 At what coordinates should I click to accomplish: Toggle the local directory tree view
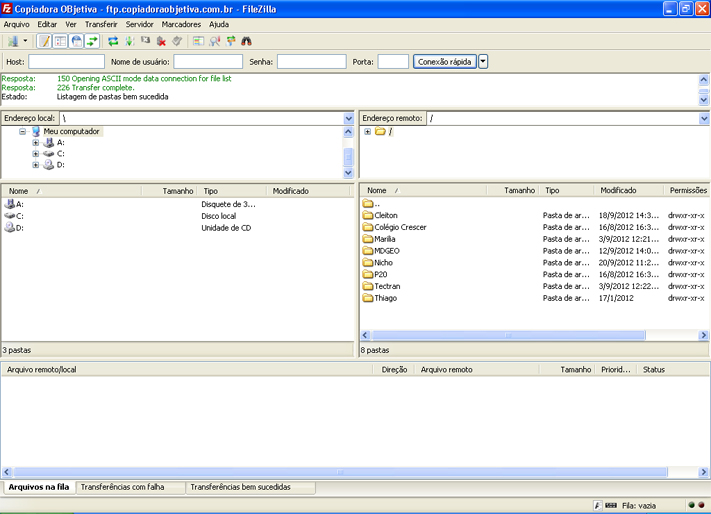click(60, 41)
